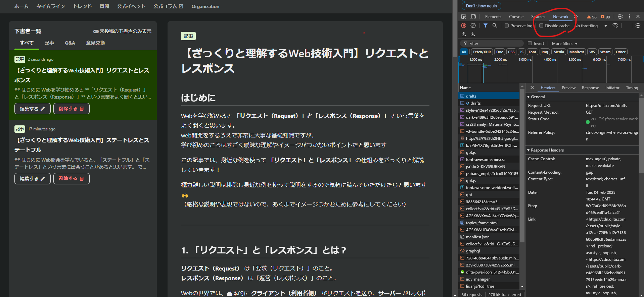Click trash icon on first 削除する button
The height and width of the screenshot is (297, 644).
pyautogui.click(x=82, y=109)
